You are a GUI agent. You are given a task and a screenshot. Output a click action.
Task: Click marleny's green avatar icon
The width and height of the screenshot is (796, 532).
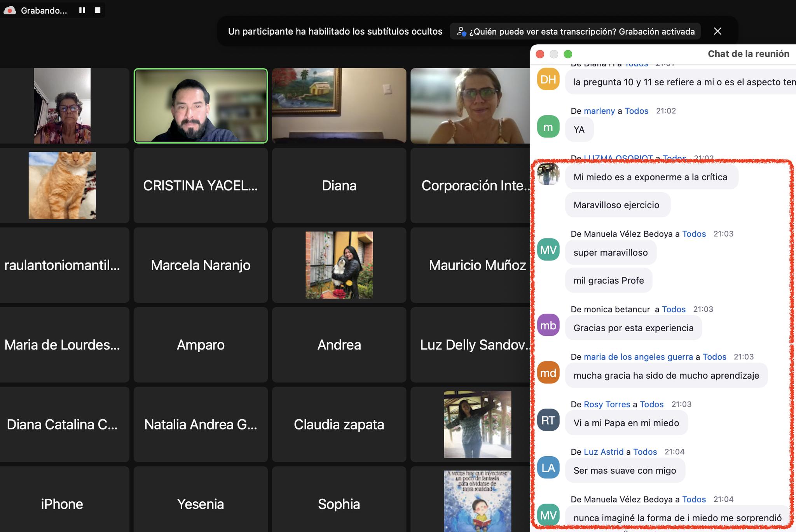pos(548,127)
